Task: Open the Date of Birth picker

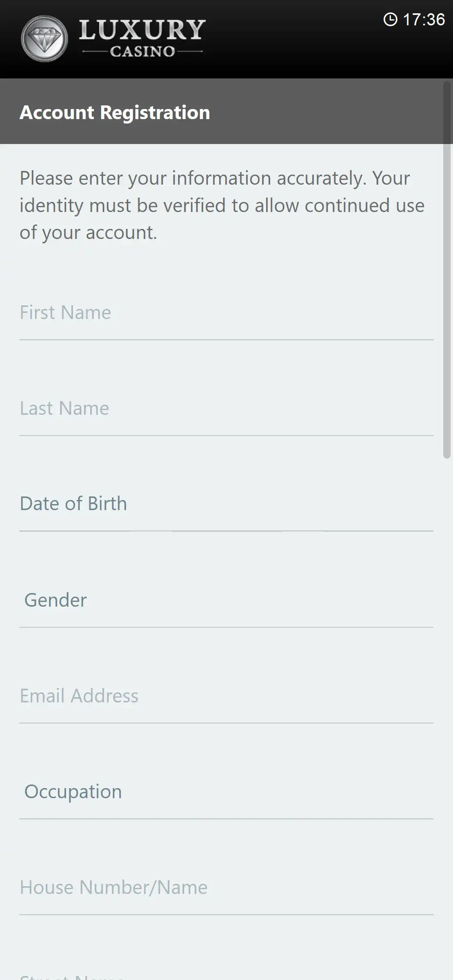Action: (x=226, y=504)
